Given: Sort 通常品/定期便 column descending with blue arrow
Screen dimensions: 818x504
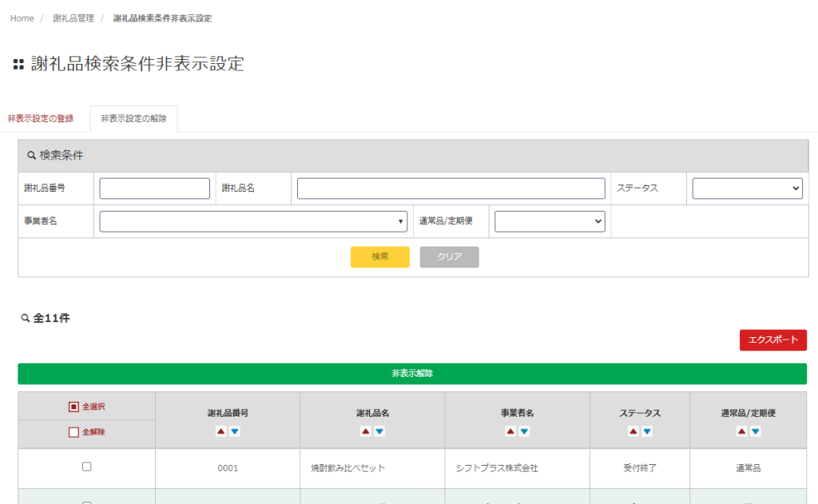Looking at the screenshot, I should click(x=756, y=431).
